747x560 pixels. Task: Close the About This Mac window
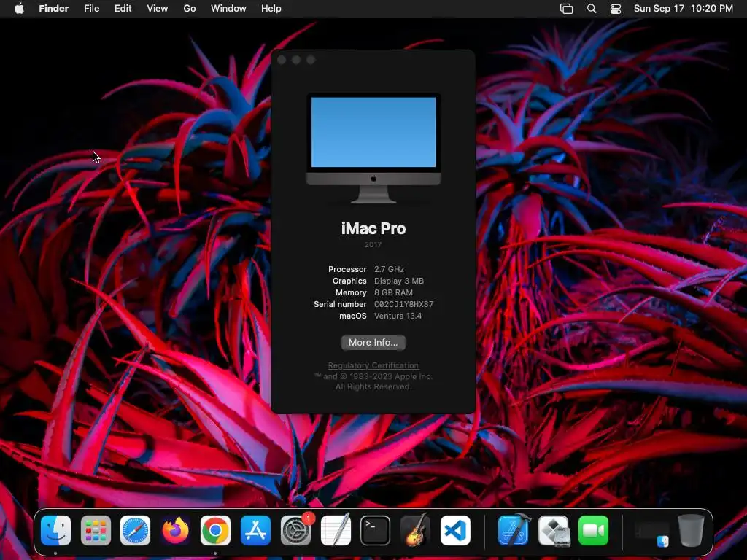click(282, 60)
